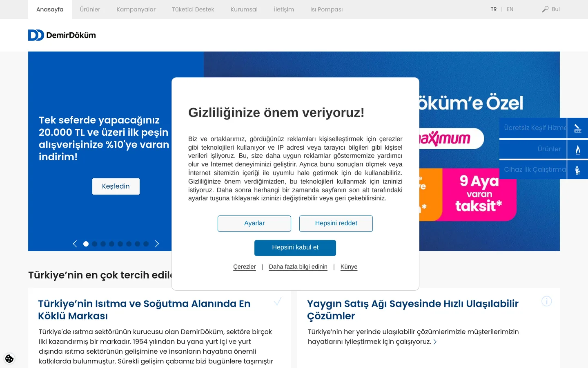Image resolution: width=588 pixels, height=368 pixels.
Task: Click the Hepsini reddet button
Action: [x=336, y=224]
